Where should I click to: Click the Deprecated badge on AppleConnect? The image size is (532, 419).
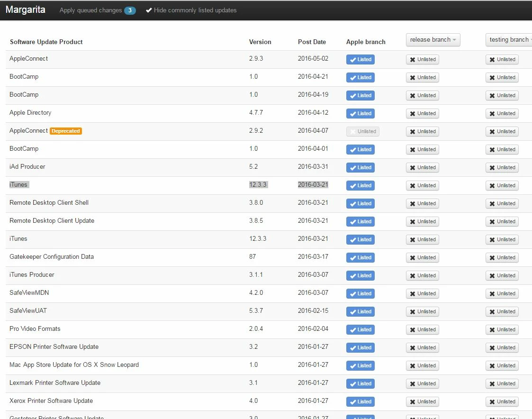tap(66, 131)
